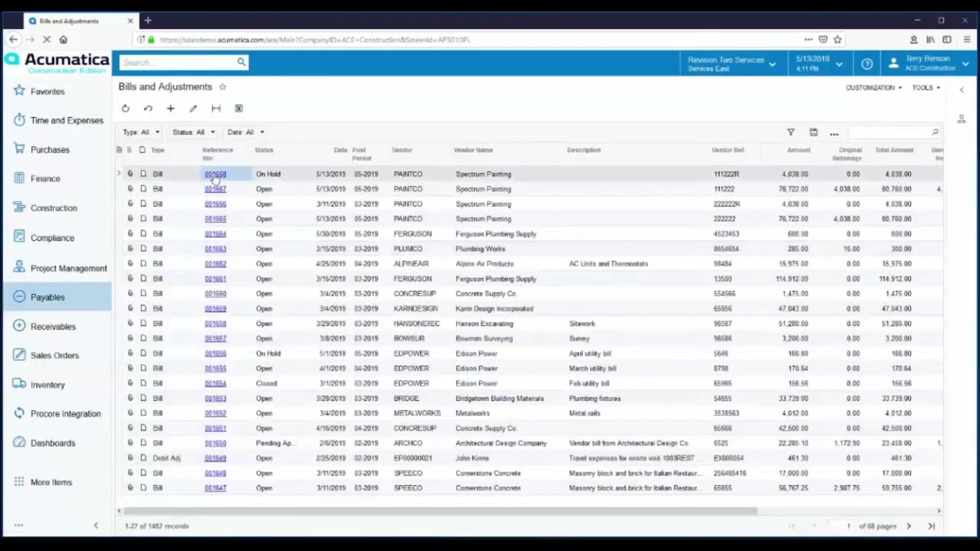Screen dimensions: 980x551
Task: Add Bills and Adjustments to favorites star
Action: tap(223, 87)
